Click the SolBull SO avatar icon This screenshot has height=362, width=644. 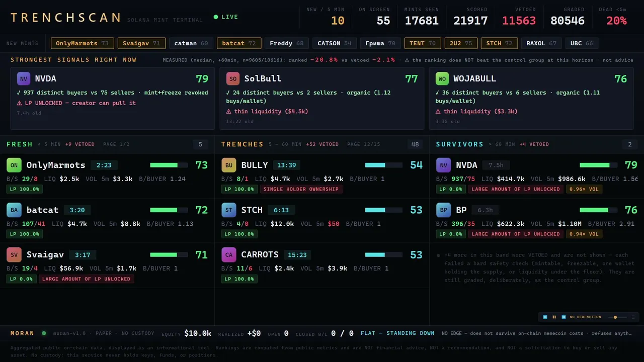click(233, 78)
